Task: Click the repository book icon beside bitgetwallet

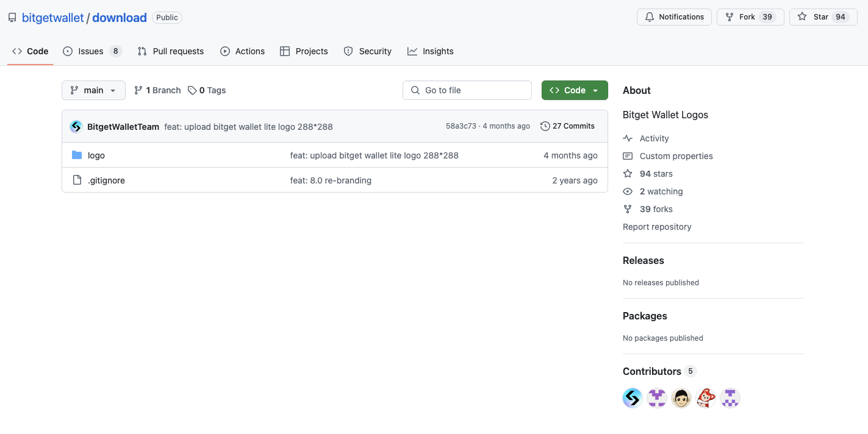Action: coord(12,18)
